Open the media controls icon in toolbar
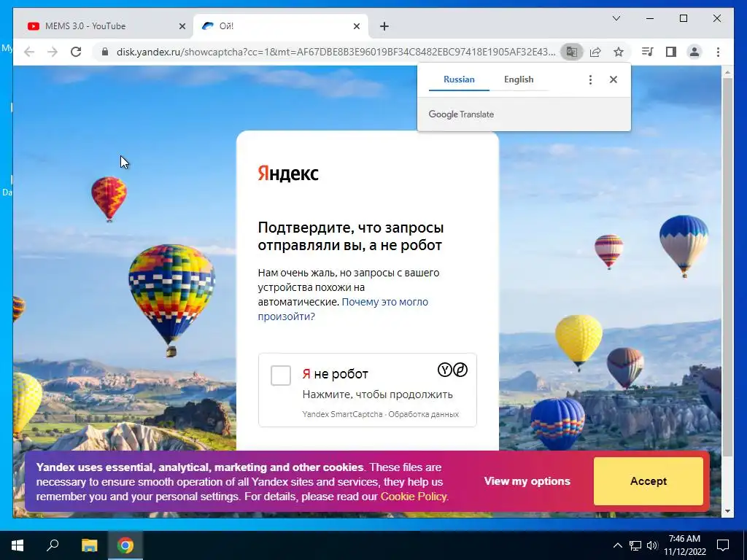 [647, 52]
